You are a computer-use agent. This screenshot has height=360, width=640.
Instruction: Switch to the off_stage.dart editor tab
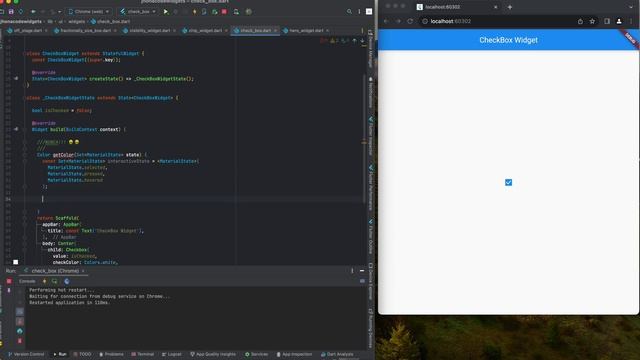pyautogui.click(x=27, y=31)
